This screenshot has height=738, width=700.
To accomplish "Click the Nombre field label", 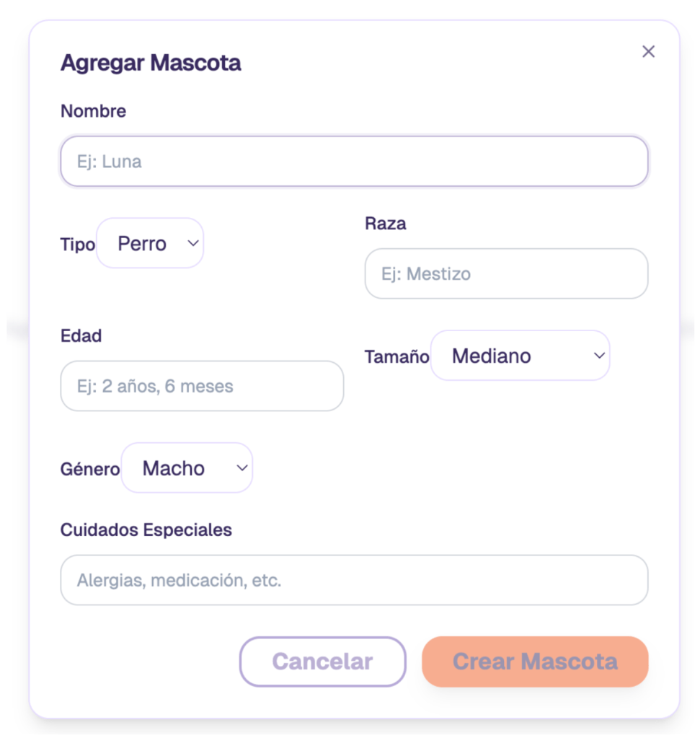I will point(93,111).
